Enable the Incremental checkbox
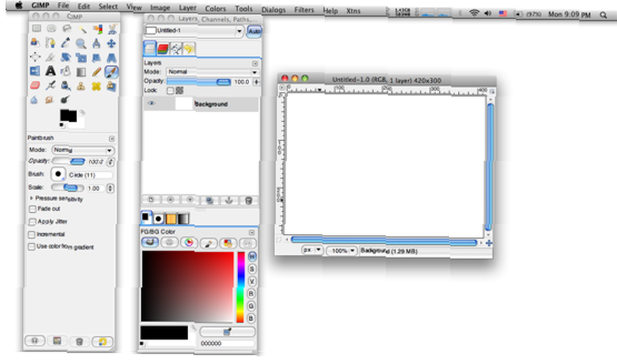The width and height of the screenshot is (617, 364). (32, 234)
